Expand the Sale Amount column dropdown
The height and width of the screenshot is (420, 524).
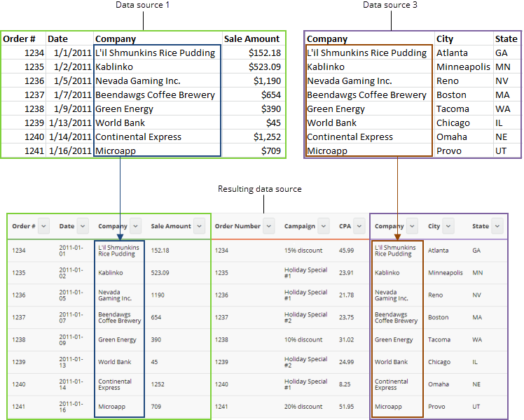(x=199, y=226)
